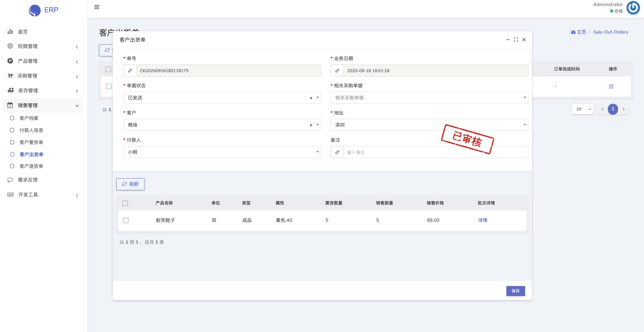Open the 需求反馈 sidebar menu item
This screenshot has width=644, height=332.
pyautogui.click(x=43, y=180)
